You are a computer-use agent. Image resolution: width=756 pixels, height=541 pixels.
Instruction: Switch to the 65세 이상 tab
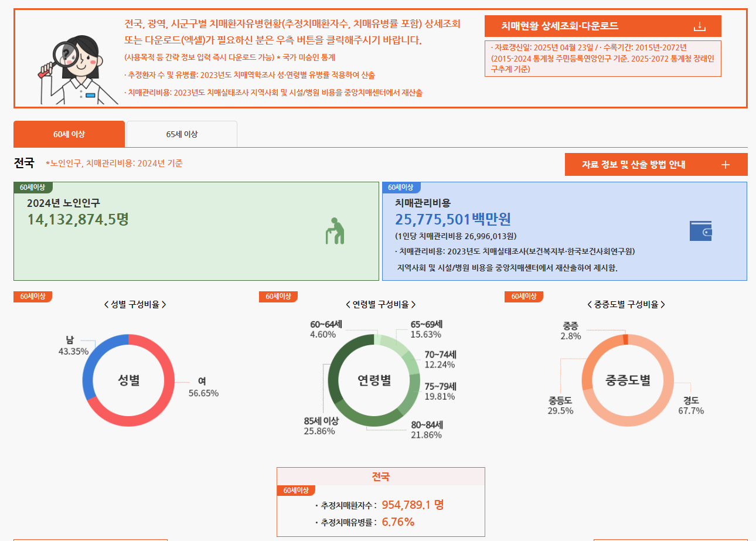coord(181,134)
